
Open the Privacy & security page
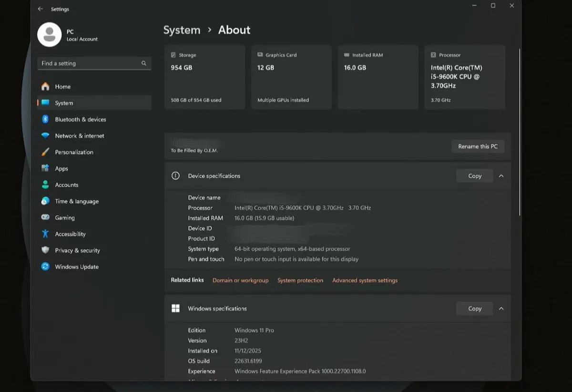coord(77,250)
